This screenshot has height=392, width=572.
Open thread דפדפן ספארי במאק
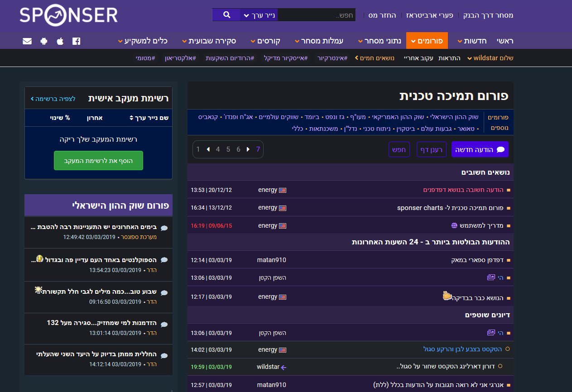(477, 260)
